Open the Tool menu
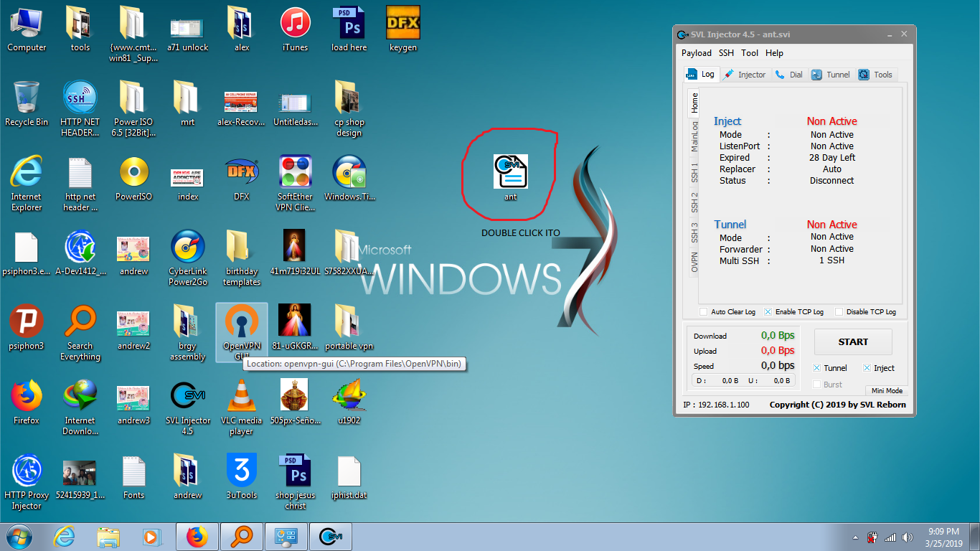980x551 pixels. coord(750,53)
